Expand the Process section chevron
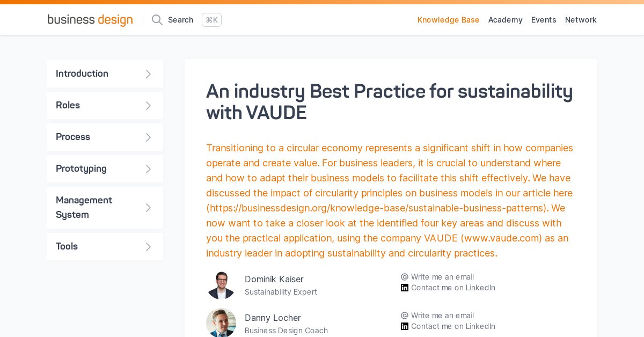 (149, 137)
